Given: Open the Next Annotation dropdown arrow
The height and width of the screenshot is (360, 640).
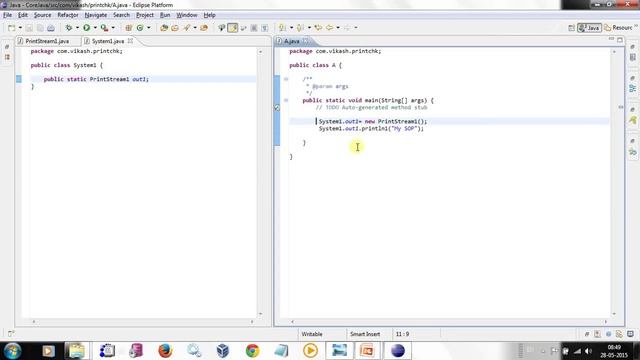Looking at the screenshot, I should (x=291, y=28).
